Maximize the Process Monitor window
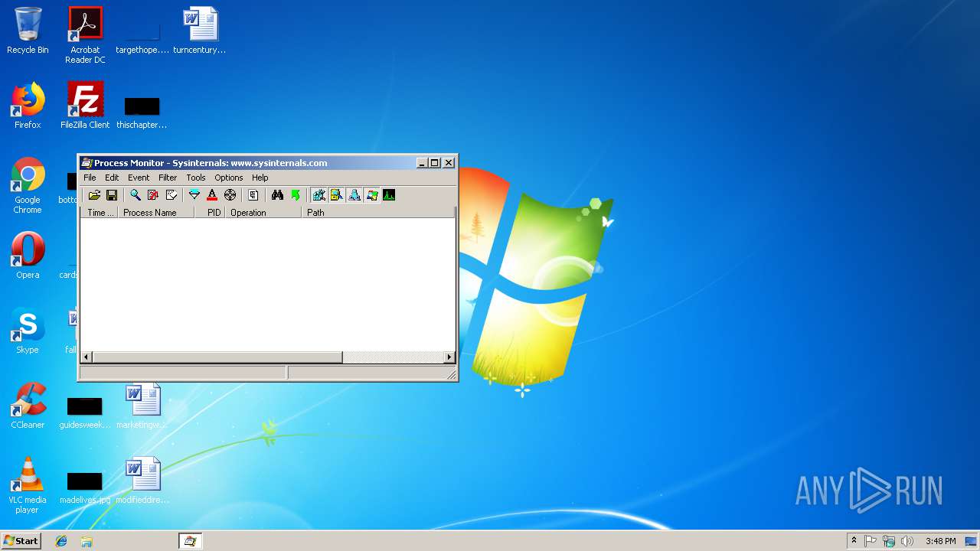This screenshot has width=980, height=551. 435,163
